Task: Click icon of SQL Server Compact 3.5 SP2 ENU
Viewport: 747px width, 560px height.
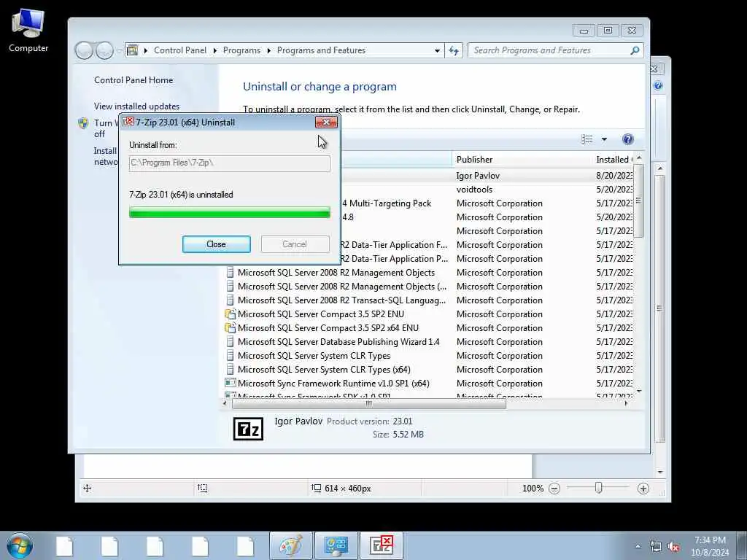Action: pyautogui.click(x=230, y=314)
